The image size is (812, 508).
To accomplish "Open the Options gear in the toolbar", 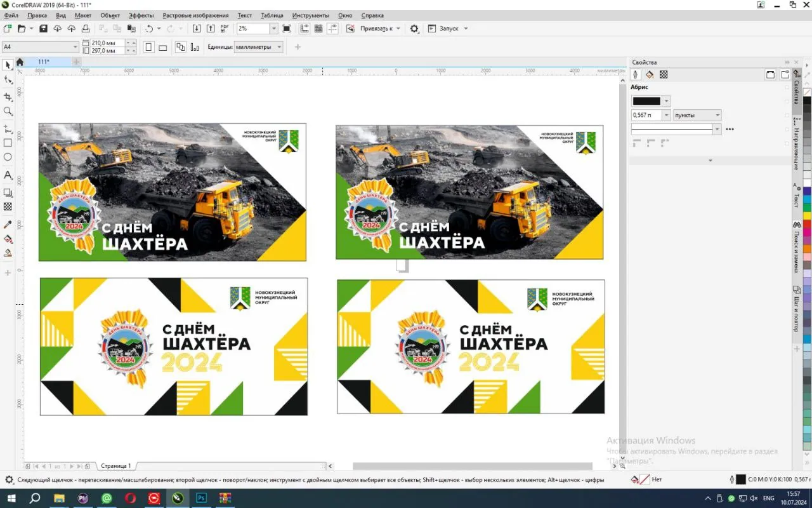I will (x=414, y=29).
